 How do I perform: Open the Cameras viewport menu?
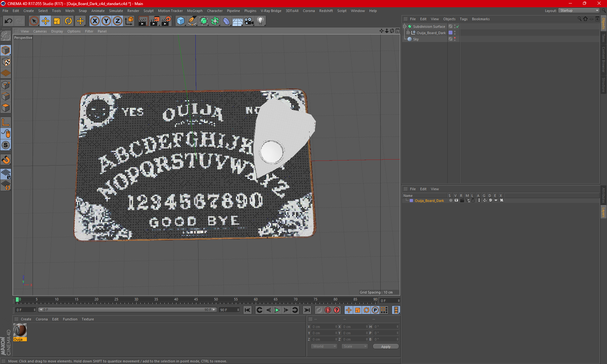coord(40,31)
